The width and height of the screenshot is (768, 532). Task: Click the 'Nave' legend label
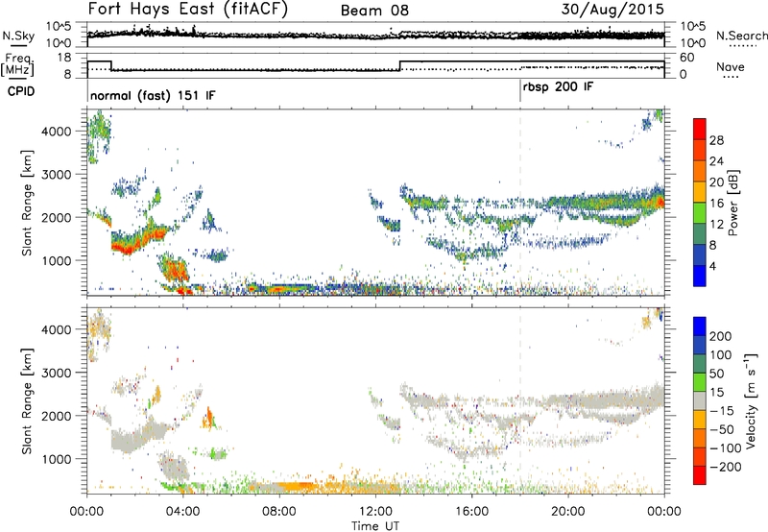(x=730, y=66)
